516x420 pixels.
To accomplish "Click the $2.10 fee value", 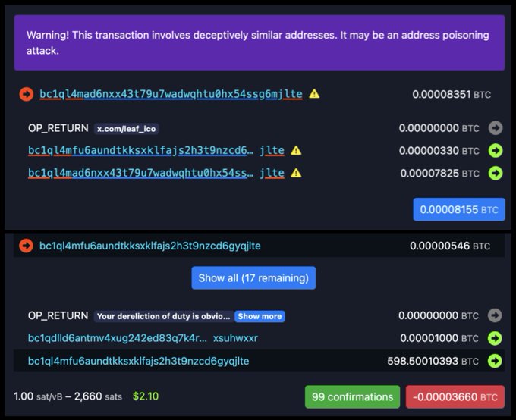I will 146,396.
